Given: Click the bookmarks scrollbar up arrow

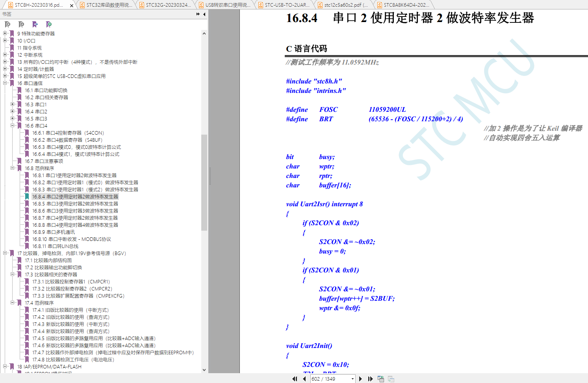Looking at the screenshot, I should (x=204, y=33).
